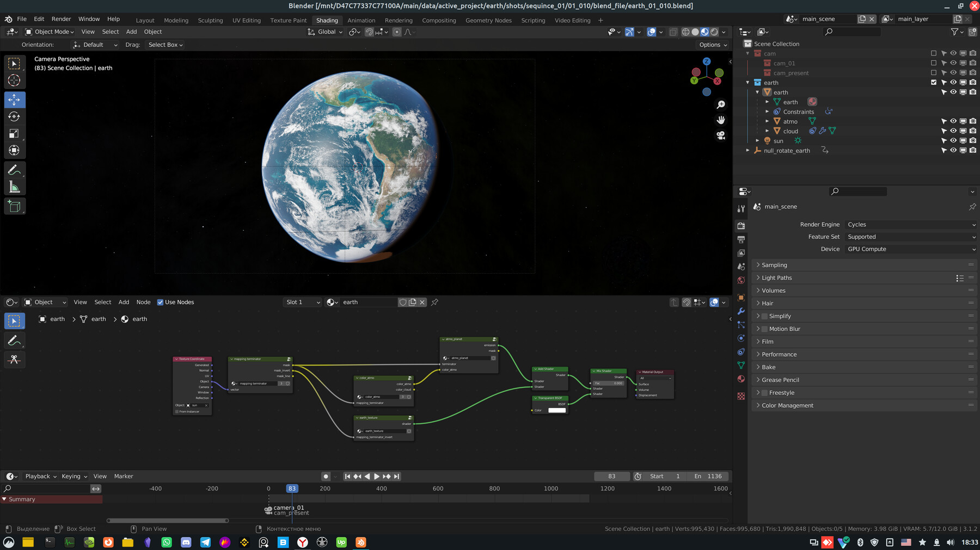Click the color swatch on Transparent BSDF node
The image size is (980, 550).
[556, 410]
